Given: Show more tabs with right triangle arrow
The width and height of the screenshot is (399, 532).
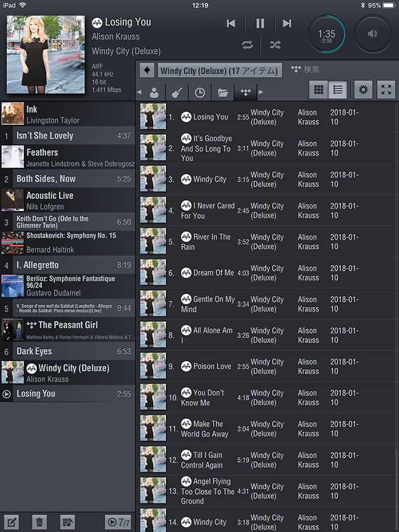Looking at the screenshot, I should (x=261, y=92).
